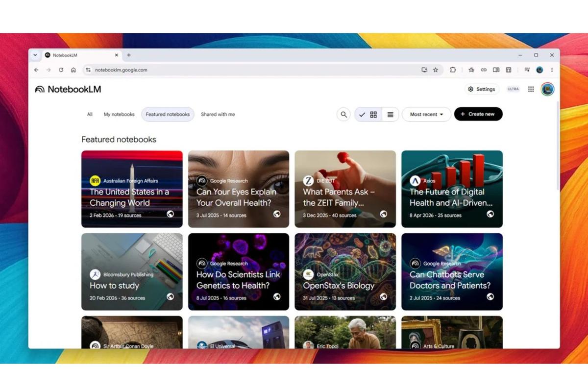
Task: Open the How to study notebook
Action: coord(132,271)
